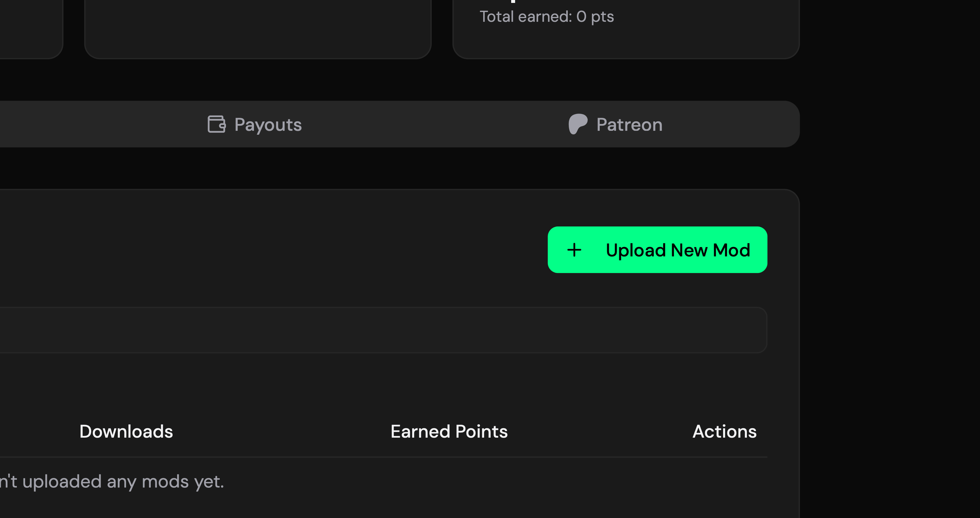Click the Actions column header

pos(724,431)
